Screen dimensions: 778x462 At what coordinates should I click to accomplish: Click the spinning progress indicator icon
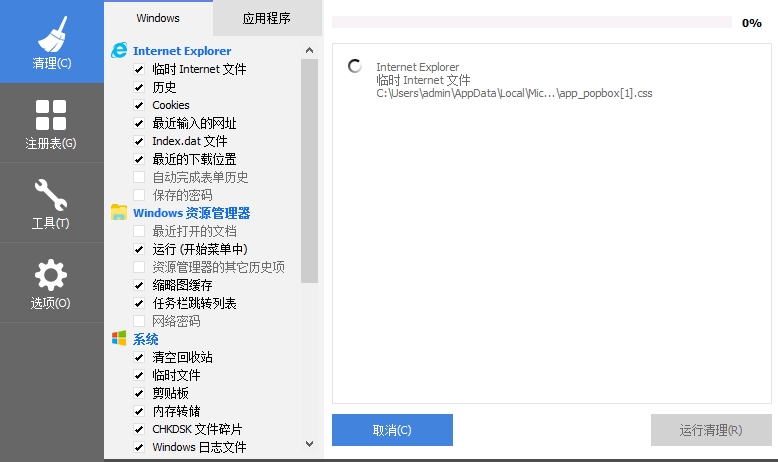pyautogui.click(x=355, y=66)
